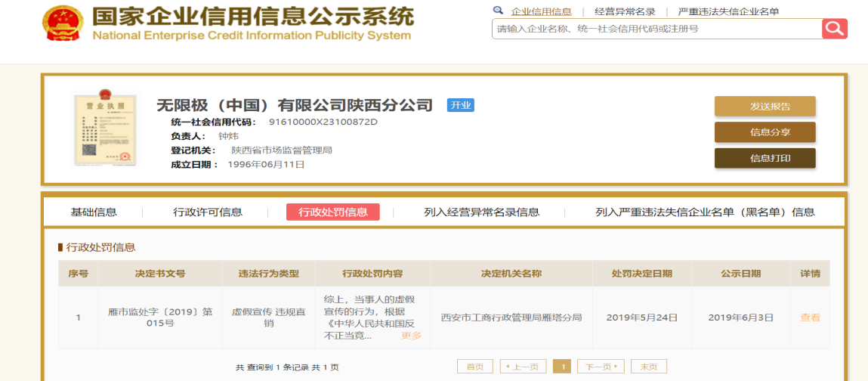868x381 pixels.
Task: Click authority cell 西安市工商行政管理局雁塔分局
Action: [511, 317]
